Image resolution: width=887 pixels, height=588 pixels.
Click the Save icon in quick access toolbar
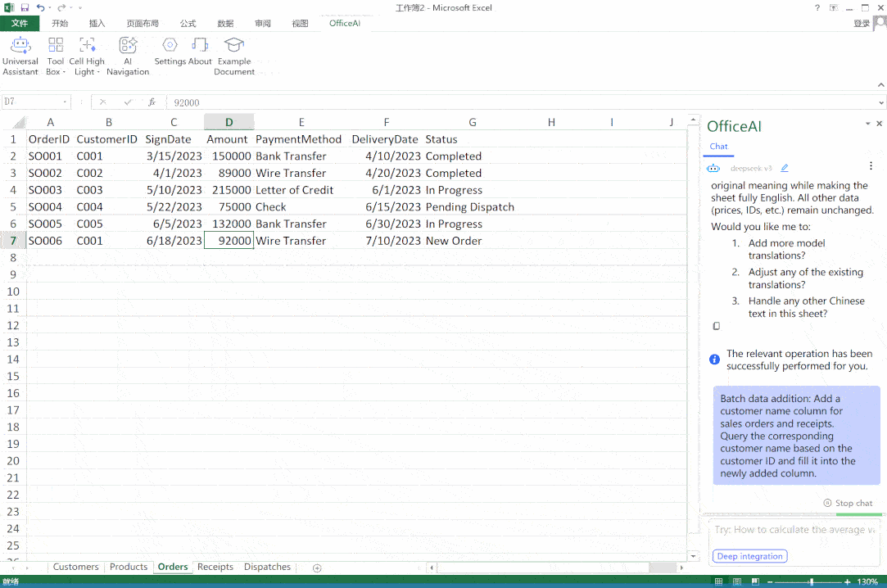point(25,7)
